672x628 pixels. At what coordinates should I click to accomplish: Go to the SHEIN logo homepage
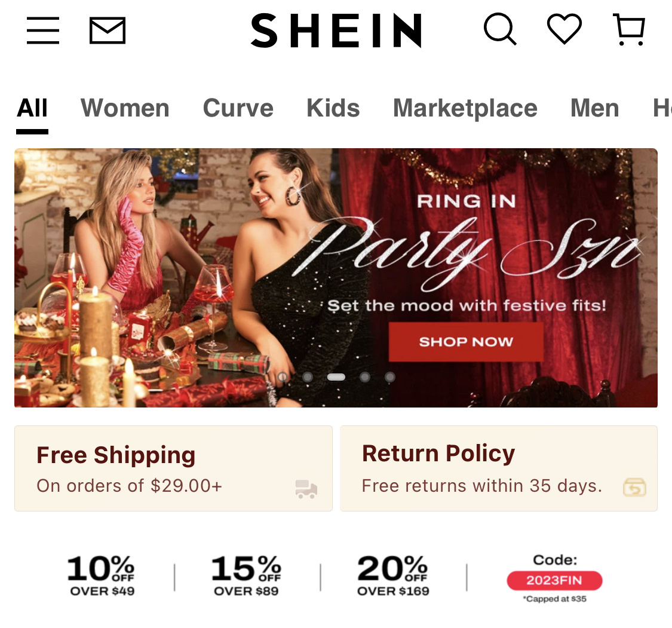click(336, 30)
